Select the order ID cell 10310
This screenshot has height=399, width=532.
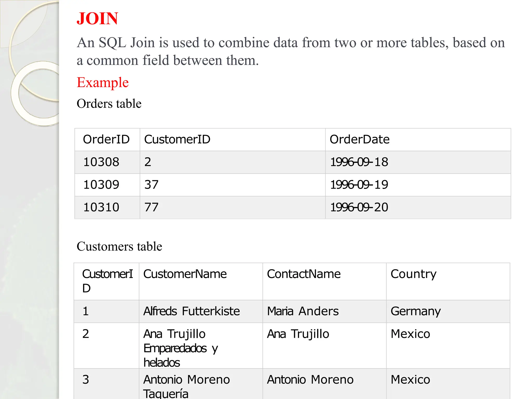[101, 207]
